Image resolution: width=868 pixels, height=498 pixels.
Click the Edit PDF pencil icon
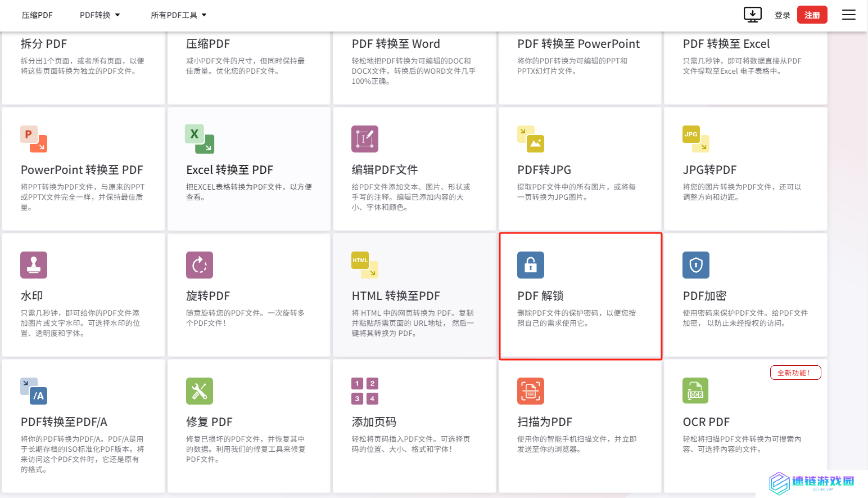click(x=365, y=139)
